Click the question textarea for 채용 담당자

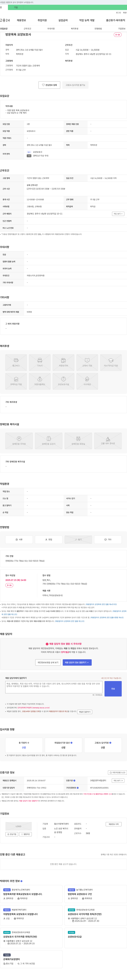pyautogui.click(x=54, y=687)
